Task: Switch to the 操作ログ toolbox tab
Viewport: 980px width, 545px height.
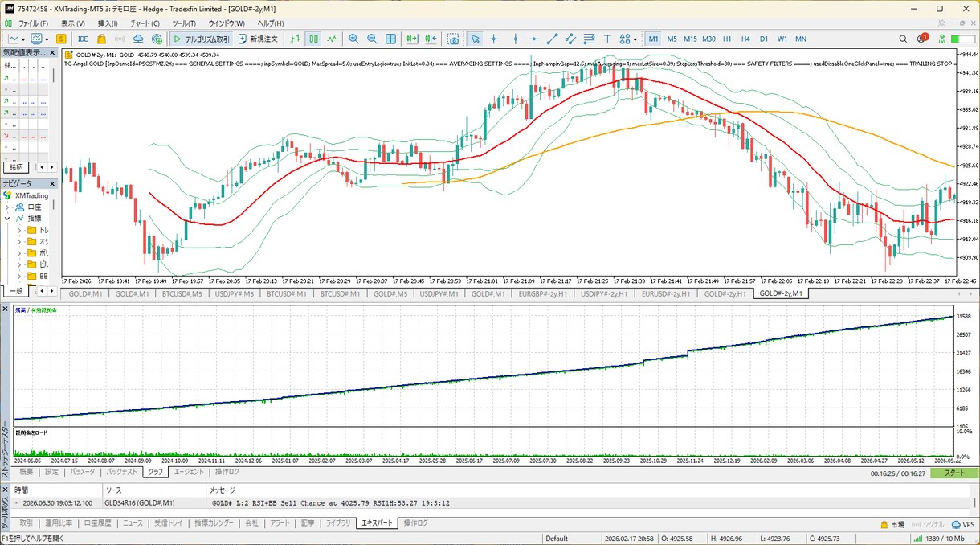Action: tap(416, 522)
